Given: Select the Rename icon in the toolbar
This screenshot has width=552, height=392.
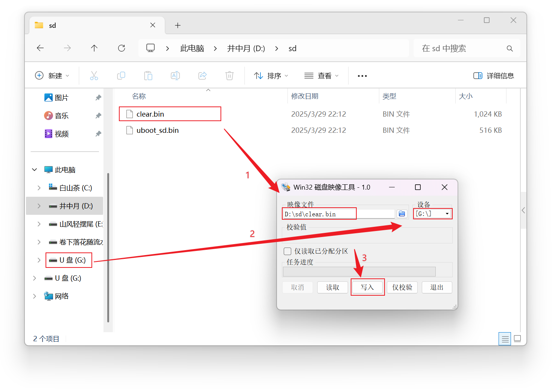Looking at the screenshot, I should click(175, 76).
